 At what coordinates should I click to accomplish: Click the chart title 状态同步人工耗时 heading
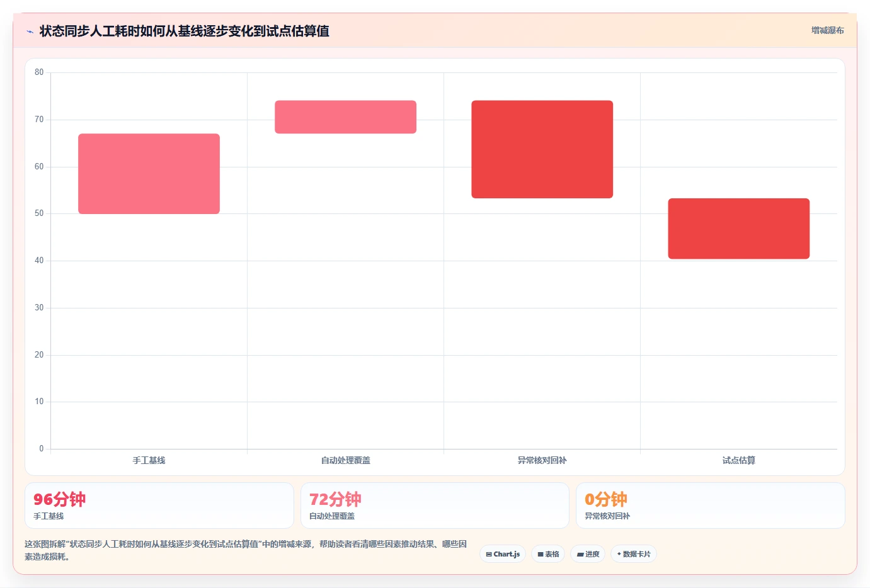[x=184, y=31]
